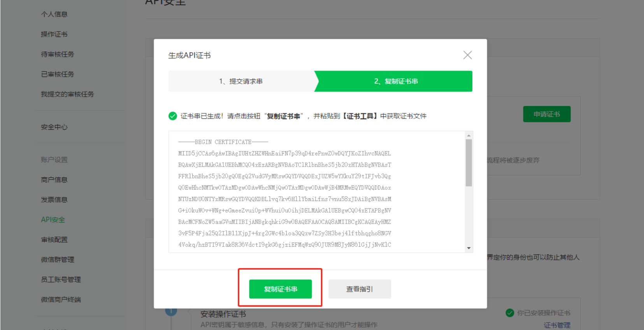Image resolution: width=644 pixels, height=330 pixels.
Task: Click the 申请证书 button
Action: coord(547,114)
